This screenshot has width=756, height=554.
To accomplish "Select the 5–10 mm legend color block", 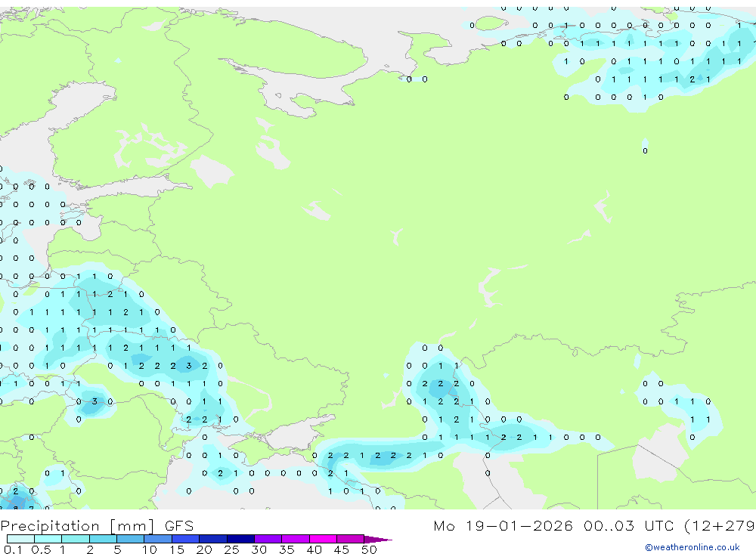I will (131, 539).
